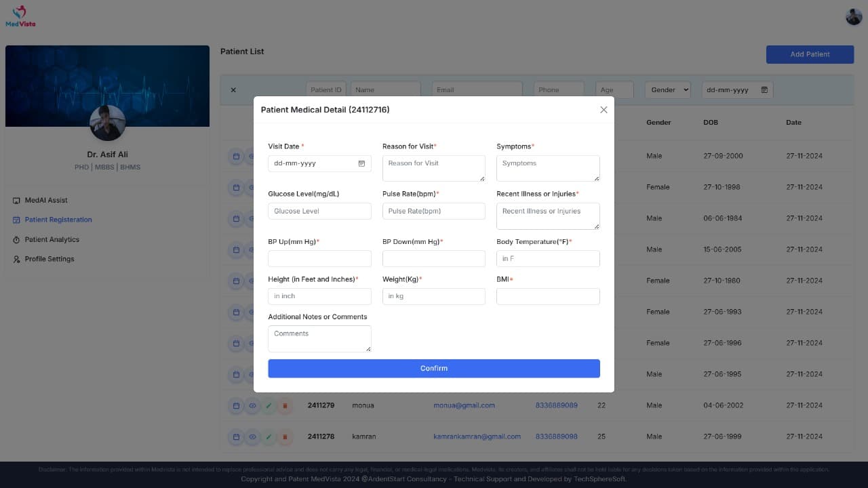Click calendar icon in row with DOB 27-09-2000
Screen dimensions: 868x488
pyautogui.click(x=236, y=156)
